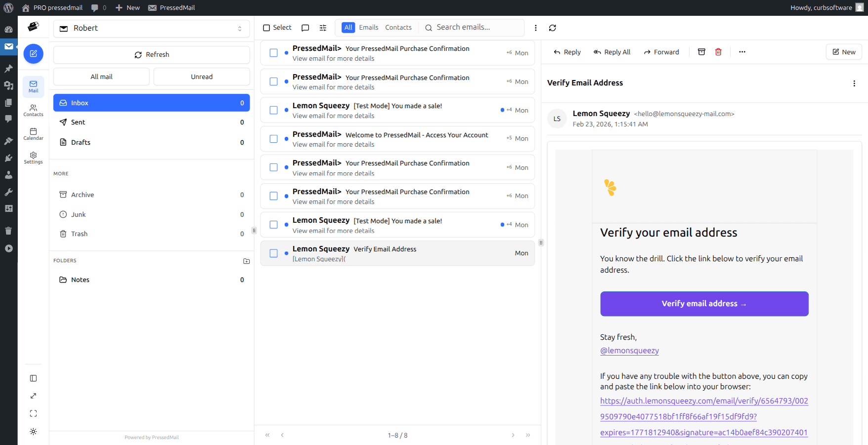Open the @lemonsqueezy link
Image resolution: width=868 pixels, height=445 pixels.
point(629,351)
